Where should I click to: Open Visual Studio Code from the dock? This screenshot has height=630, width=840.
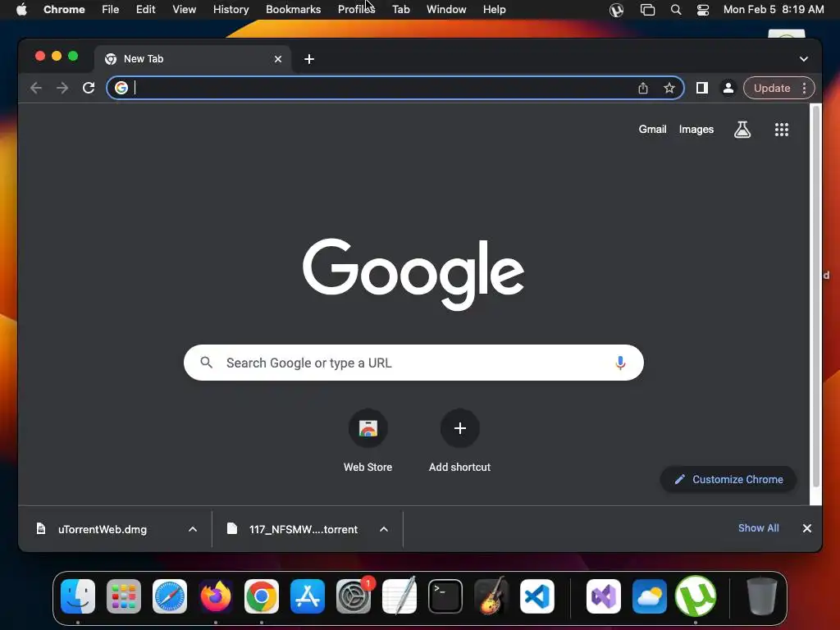point(537,596)
